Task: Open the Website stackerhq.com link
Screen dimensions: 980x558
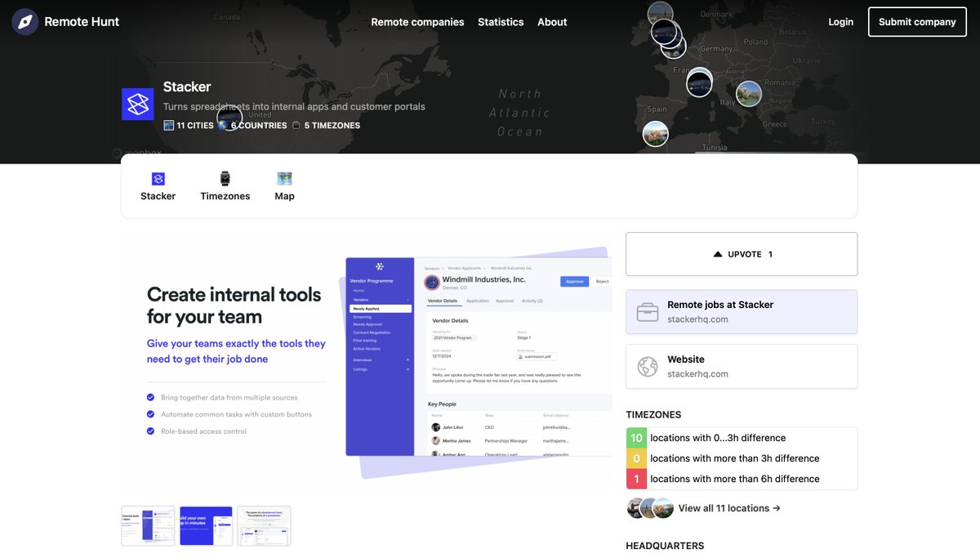Action: [742, 366]
